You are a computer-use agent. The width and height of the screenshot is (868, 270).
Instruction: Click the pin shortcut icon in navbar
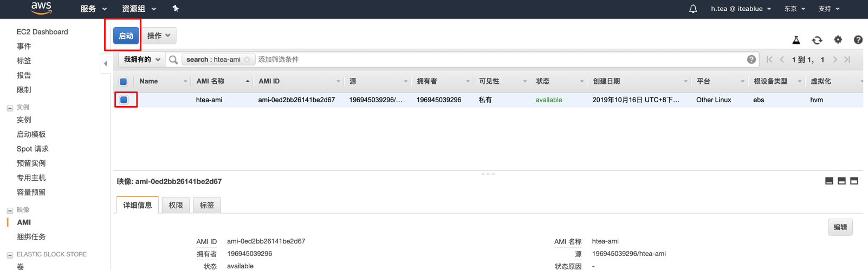(x=176, y=9)
